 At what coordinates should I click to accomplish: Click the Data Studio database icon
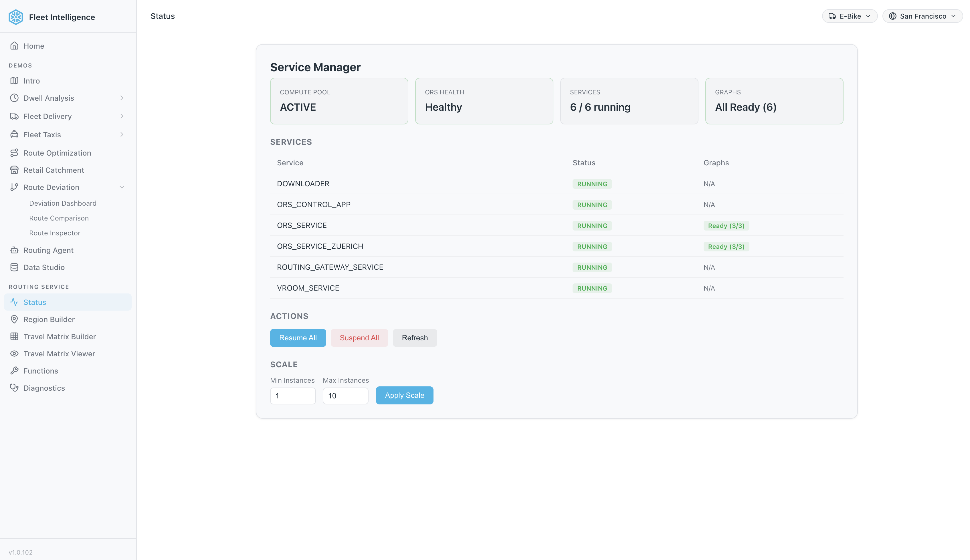14,267
